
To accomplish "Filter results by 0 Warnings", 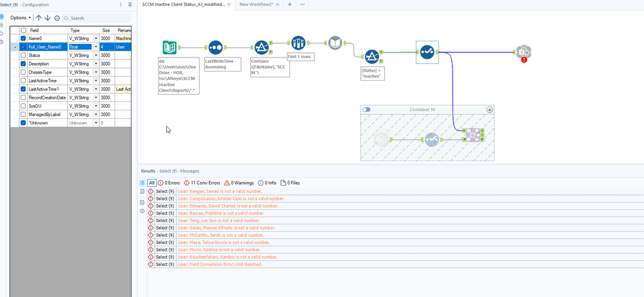I will pyautogui.click(x=239, y=183).
